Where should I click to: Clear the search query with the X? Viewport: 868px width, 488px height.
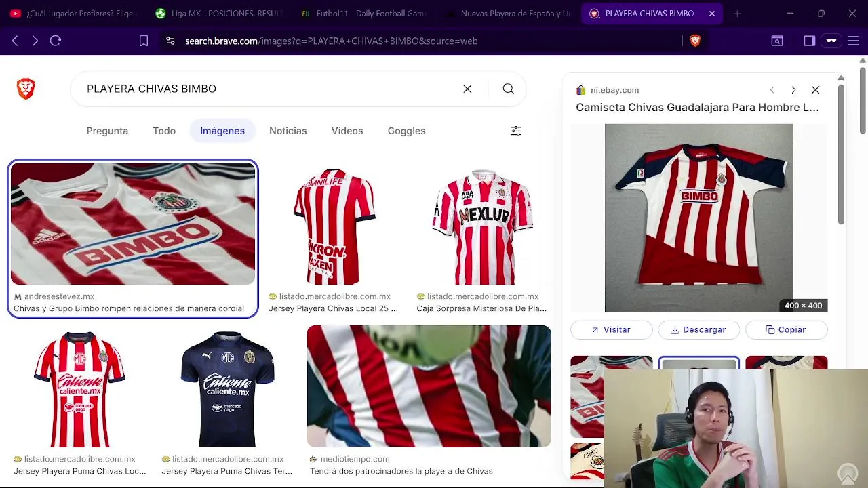pos(467,89)
